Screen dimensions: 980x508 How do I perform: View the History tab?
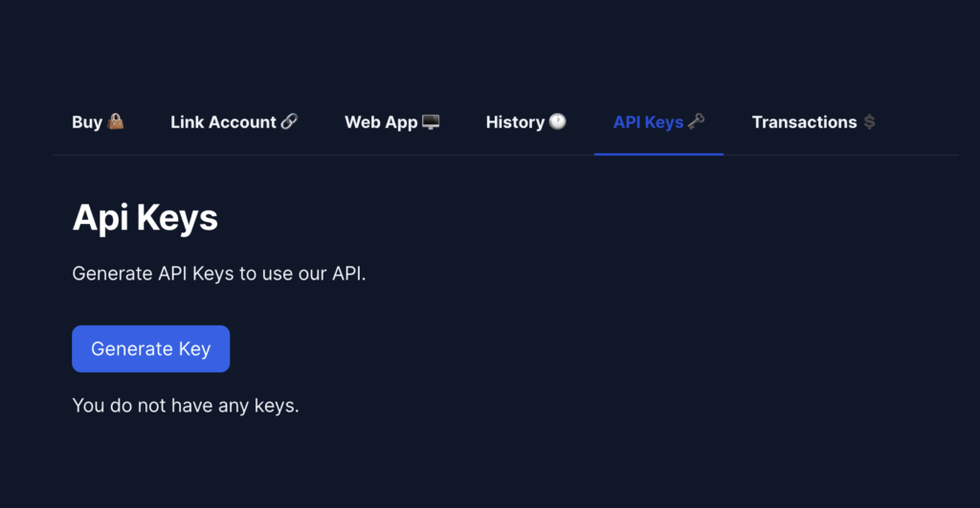(x=525, y=121)
